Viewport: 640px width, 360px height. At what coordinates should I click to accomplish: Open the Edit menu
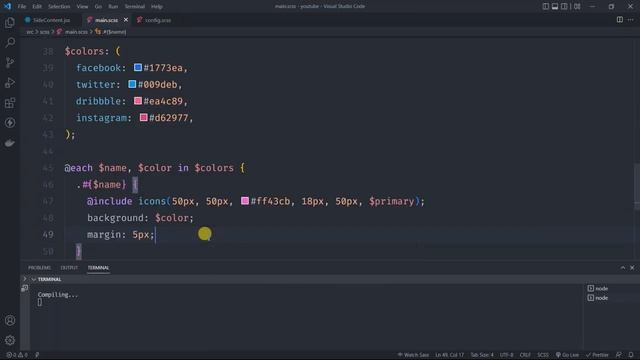[37, 7]
